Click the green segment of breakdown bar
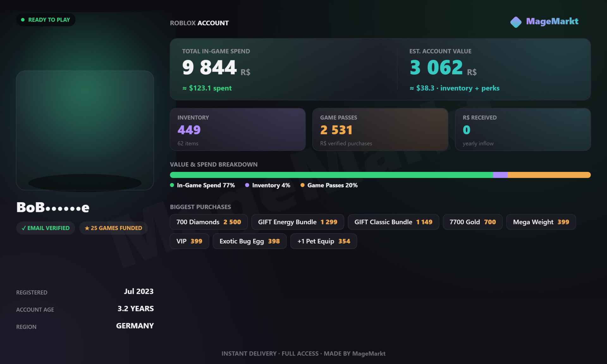This screenshot has width=607, height=364. click(x=332, y=175)
